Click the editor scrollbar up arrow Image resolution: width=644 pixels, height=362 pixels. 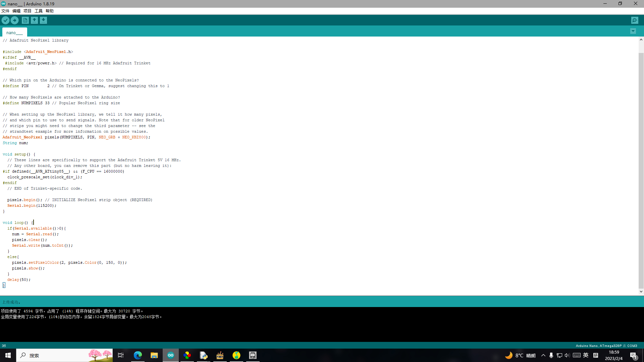coord(641,40)
